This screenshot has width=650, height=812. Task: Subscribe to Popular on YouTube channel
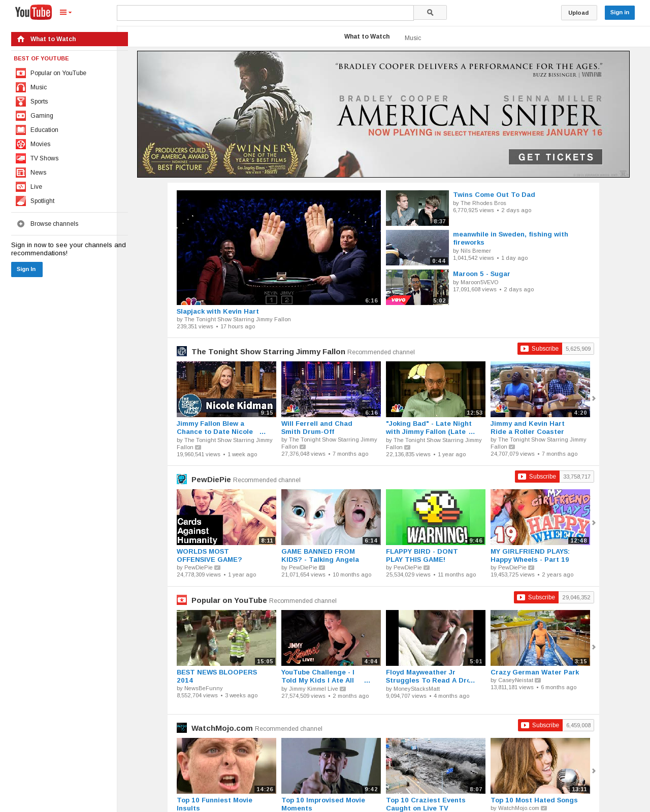point(536,597)
